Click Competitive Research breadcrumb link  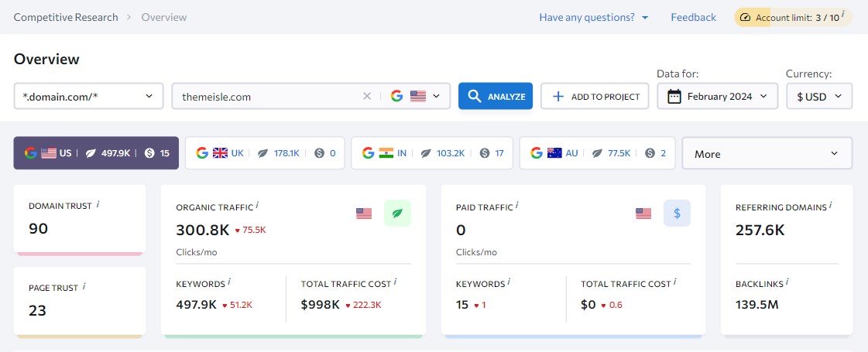66,17
